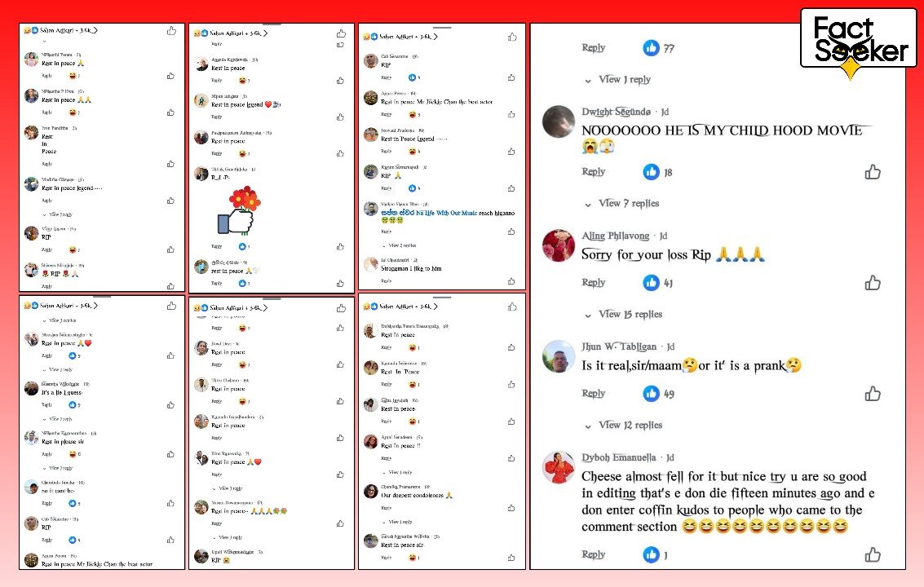Like Jhun W. Tabligan's comment thumbs-up outline
Image resolution: width=924 pixels, height=587 pixels.
(873, 394)
